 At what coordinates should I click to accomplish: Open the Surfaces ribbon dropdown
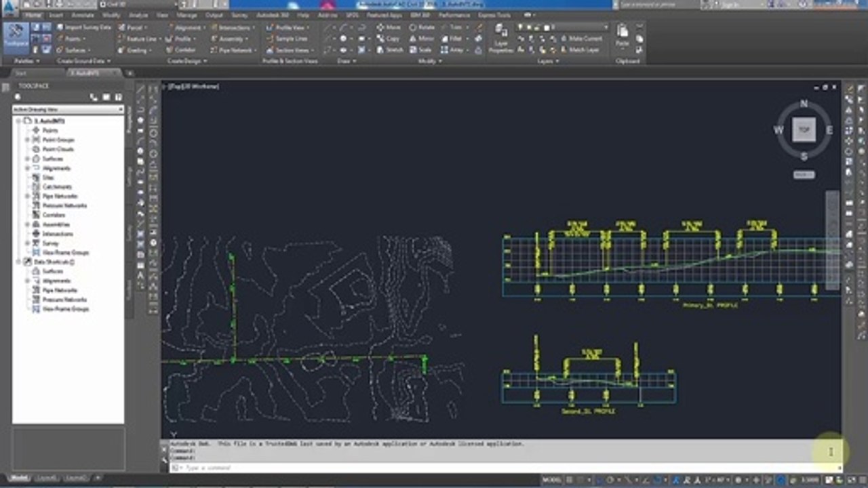tap(74, 50)
